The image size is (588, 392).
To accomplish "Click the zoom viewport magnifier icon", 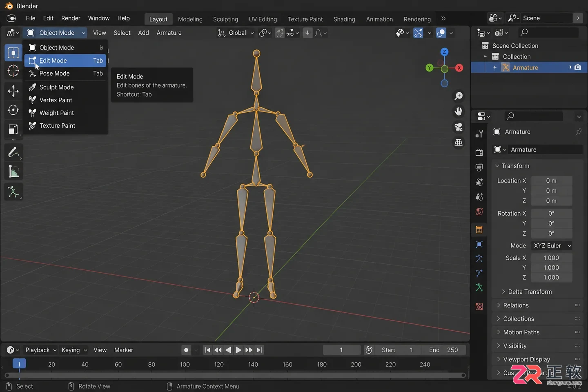I will (459, 96).
